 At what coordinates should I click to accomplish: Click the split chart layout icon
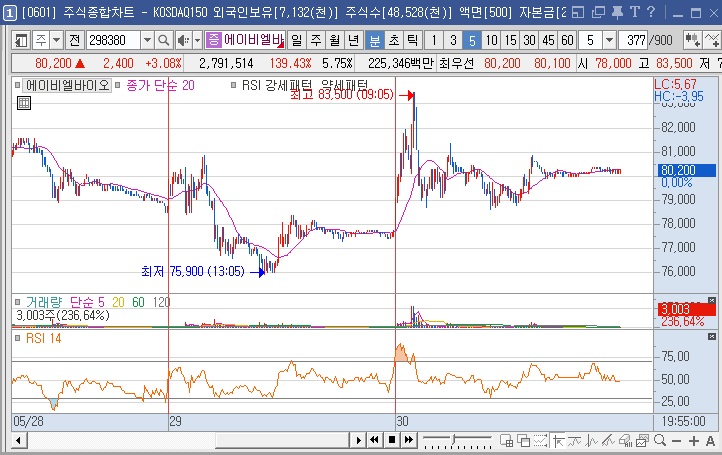tap(507, 441)
